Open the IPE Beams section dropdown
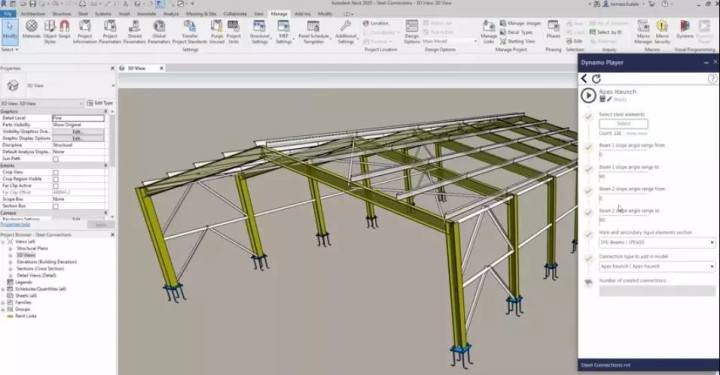 click(657, 242)
